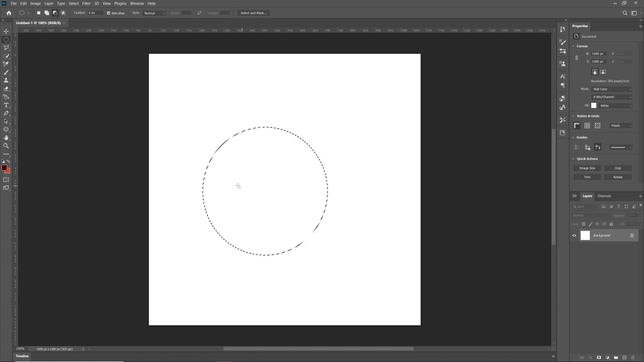The width and height of the screenshot is (644, 362).
Task: Toggle Background layer visibility
Action: click(x=574, y=235)
